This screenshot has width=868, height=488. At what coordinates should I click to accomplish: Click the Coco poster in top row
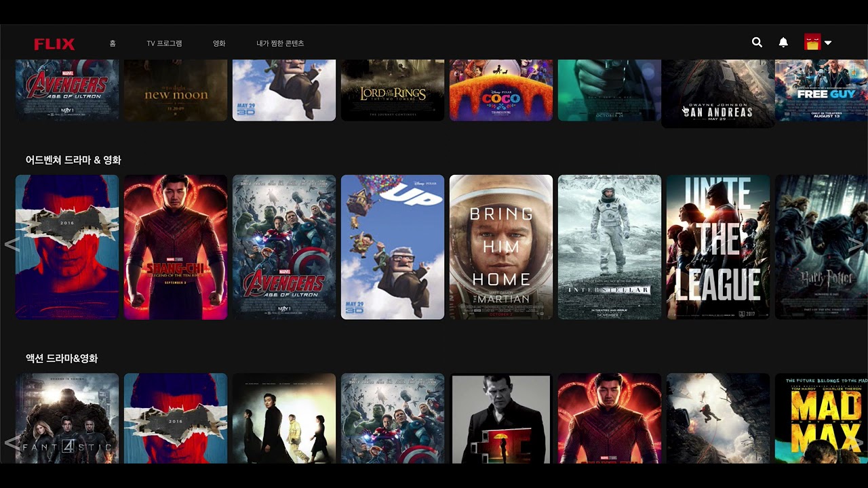pyautogui.click(x=501, y=90)
